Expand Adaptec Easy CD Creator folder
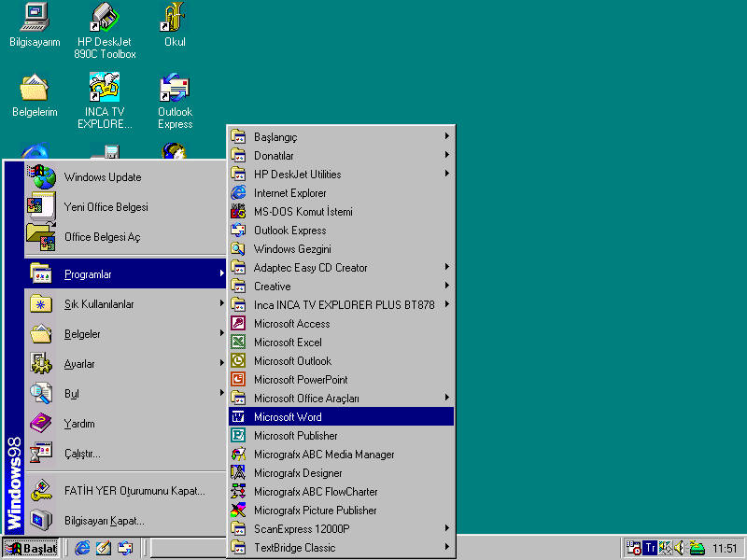This screenshot has width=747, height=560. [x=341, y=268]
